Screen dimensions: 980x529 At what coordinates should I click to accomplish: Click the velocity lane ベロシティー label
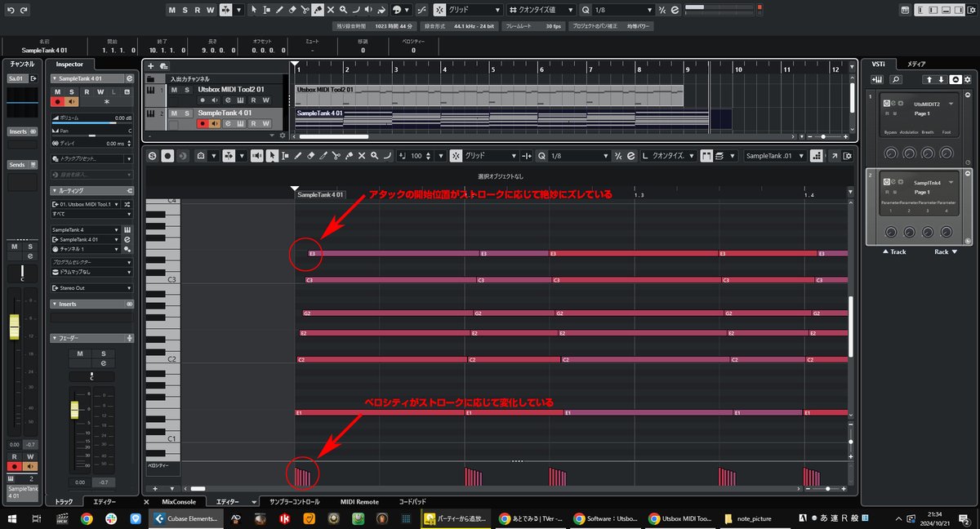158,465
